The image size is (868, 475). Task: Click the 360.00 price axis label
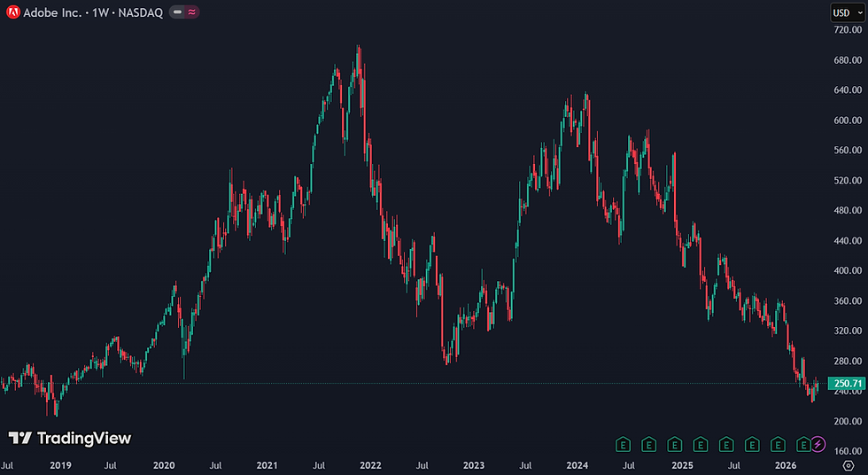click(848, 301)
